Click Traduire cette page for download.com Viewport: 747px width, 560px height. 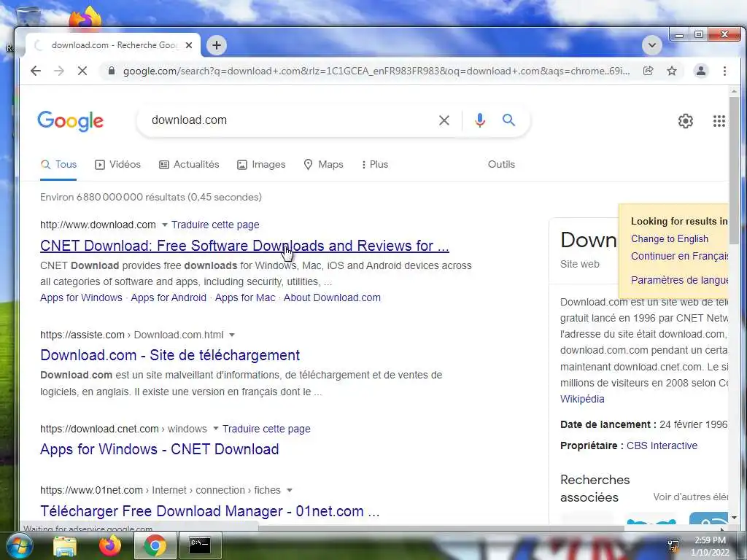pyautogui.click(x=215, y=225)
